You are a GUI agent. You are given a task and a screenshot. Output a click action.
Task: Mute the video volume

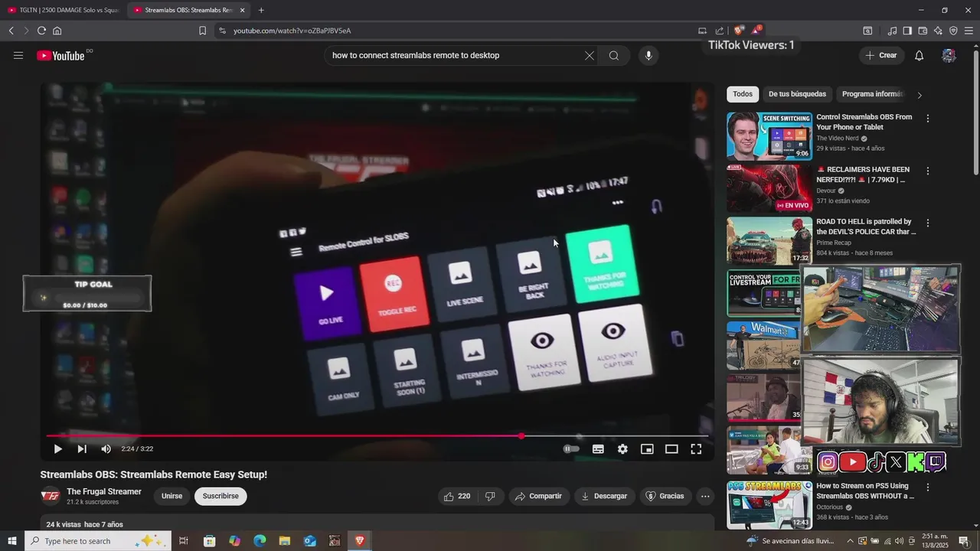coord(106,449)
